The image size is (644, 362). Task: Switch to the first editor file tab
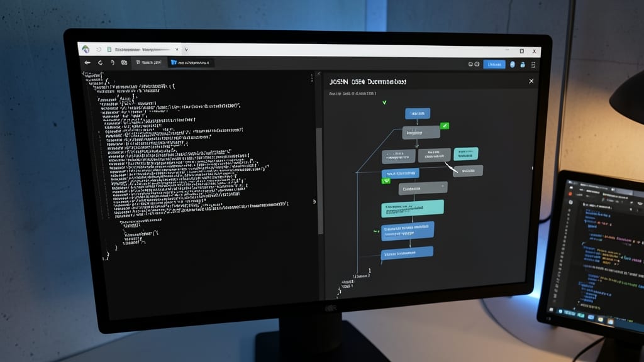click(x=148, y=62)
